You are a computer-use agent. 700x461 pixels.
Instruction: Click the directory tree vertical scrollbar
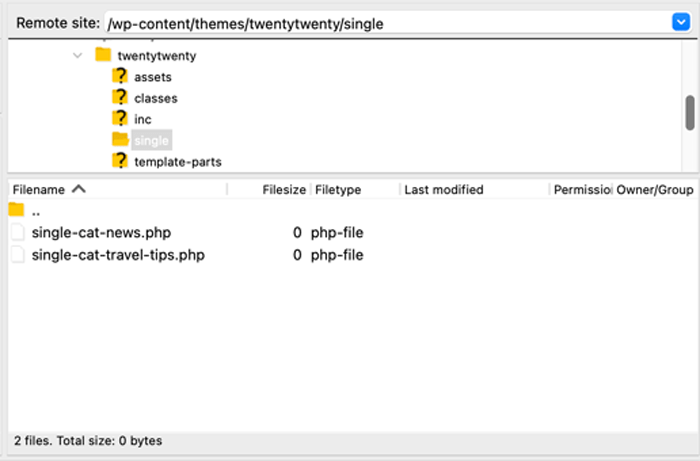coord(689,113)
